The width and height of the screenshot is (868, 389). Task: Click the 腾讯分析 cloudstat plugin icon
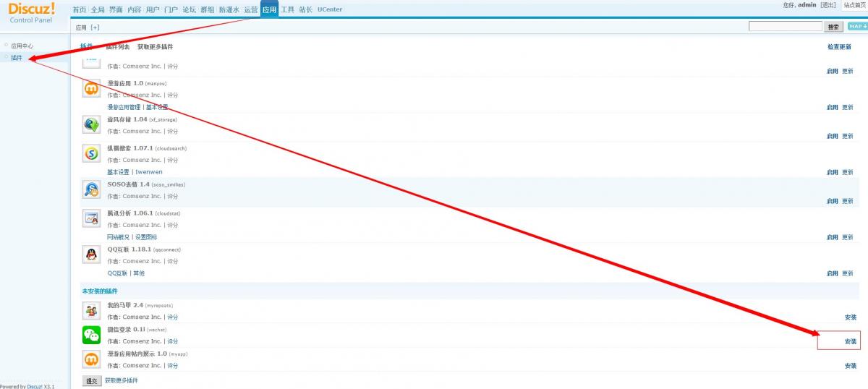click(91, 218)
